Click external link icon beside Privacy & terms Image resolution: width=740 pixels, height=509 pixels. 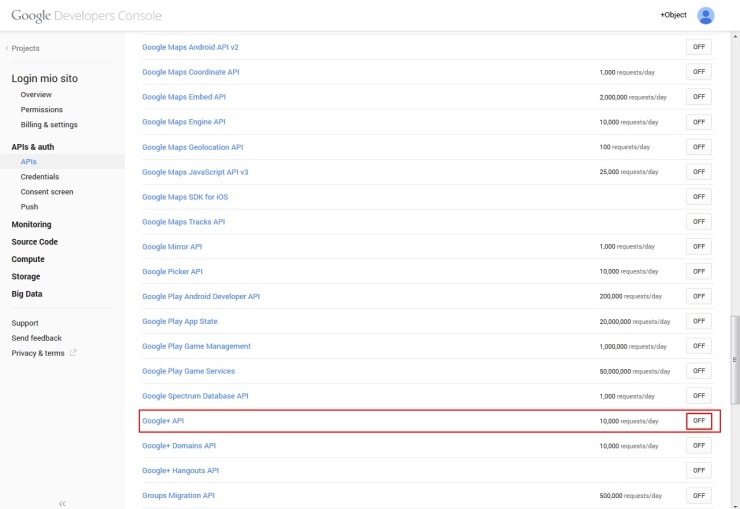click(73, 353)
